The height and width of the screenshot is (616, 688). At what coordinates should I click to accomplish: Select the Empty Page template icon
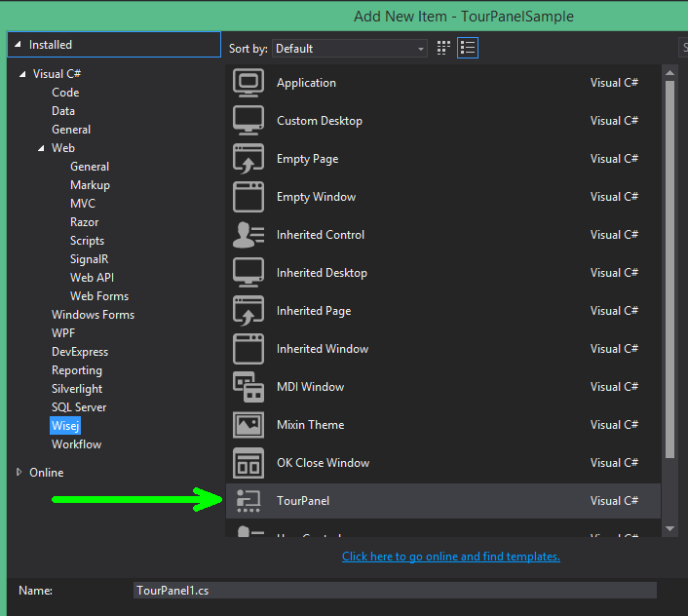[248, 159]
